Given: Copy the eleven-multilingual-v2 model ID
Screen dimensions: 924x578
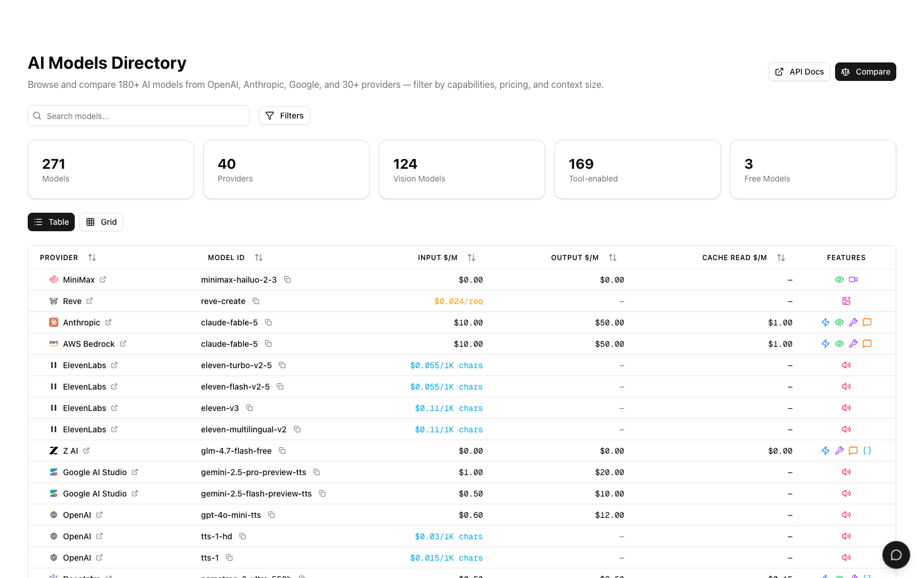Looking at the screenshot, I should pos(297,429).
